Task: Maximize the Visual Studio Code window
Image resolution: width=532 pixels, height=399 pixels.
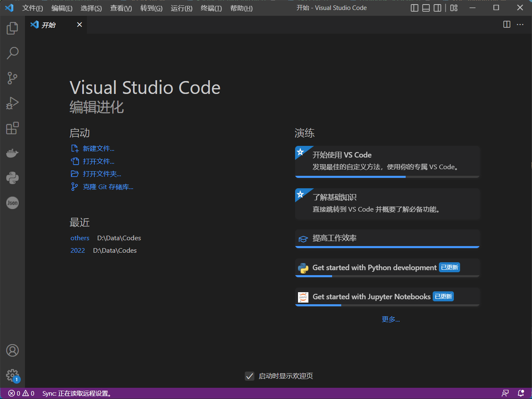Action: (496, 7)
